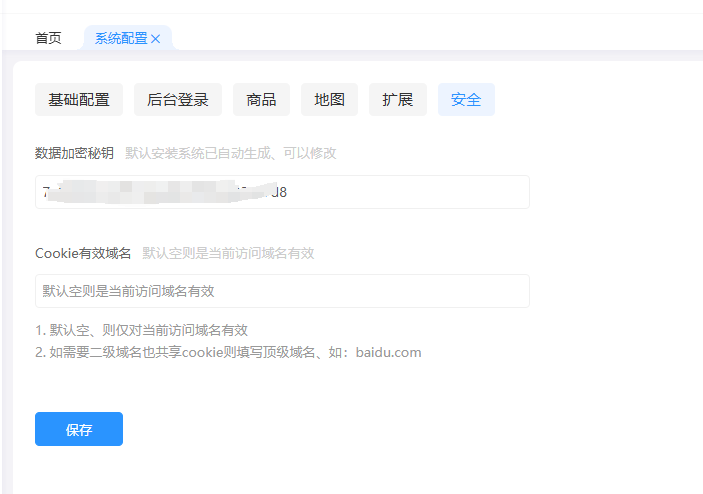Select the 系统配置 page tab
703x494 pixels.
click(x=120, y=39)
